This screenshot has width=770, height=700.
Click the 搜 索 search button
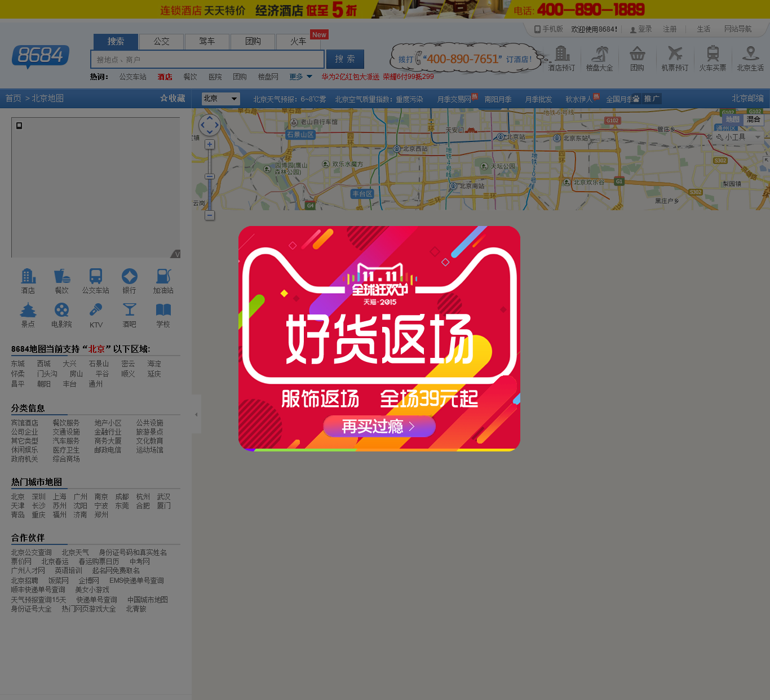pyautogui.click(x=345, y=59)
